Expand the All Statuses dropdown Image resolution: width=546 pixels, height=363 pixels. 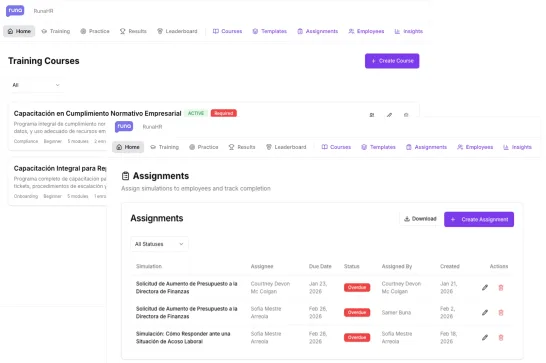(159, 244)
